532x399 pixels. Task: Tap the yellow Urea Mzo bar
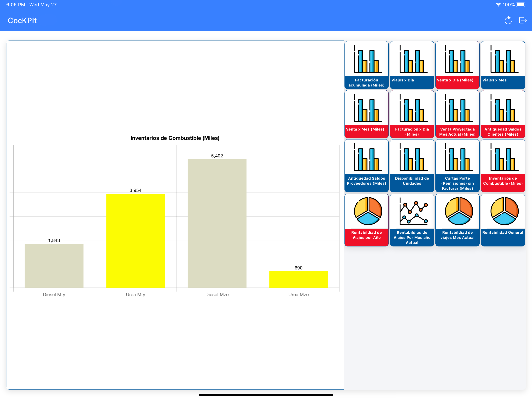pos(299,279)
